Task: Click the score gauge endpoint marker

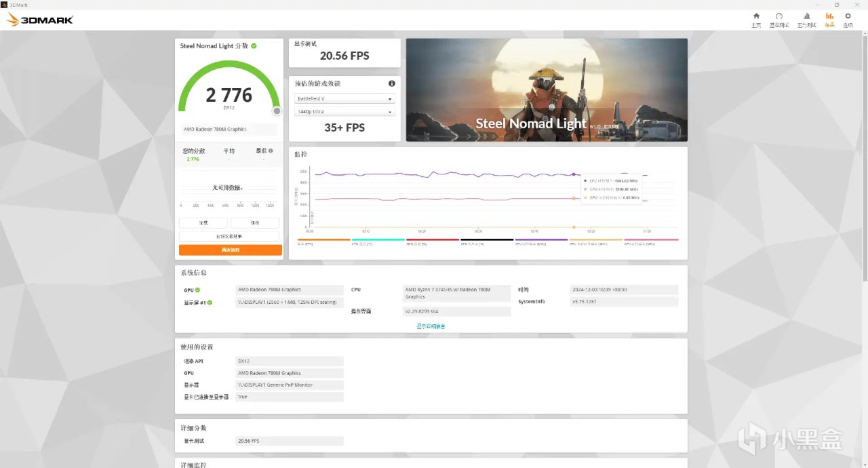Action: coord(277,111)
